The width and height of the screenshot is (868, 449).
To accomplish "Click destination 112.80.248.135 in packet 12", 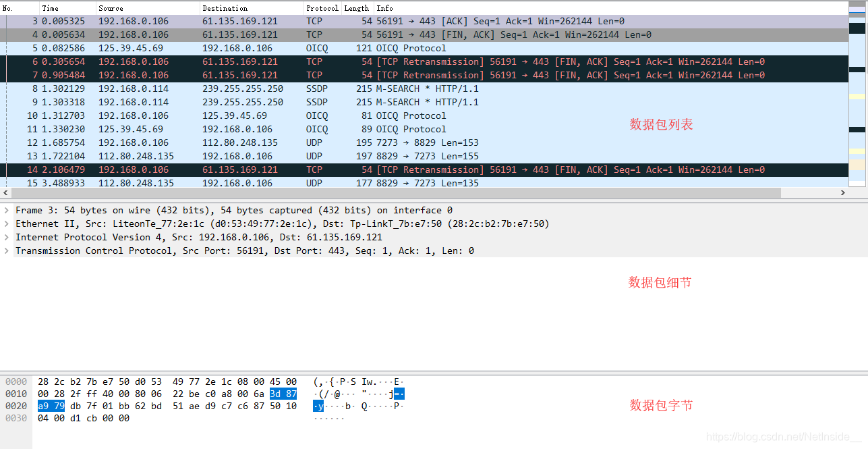I will click(240, 143).
